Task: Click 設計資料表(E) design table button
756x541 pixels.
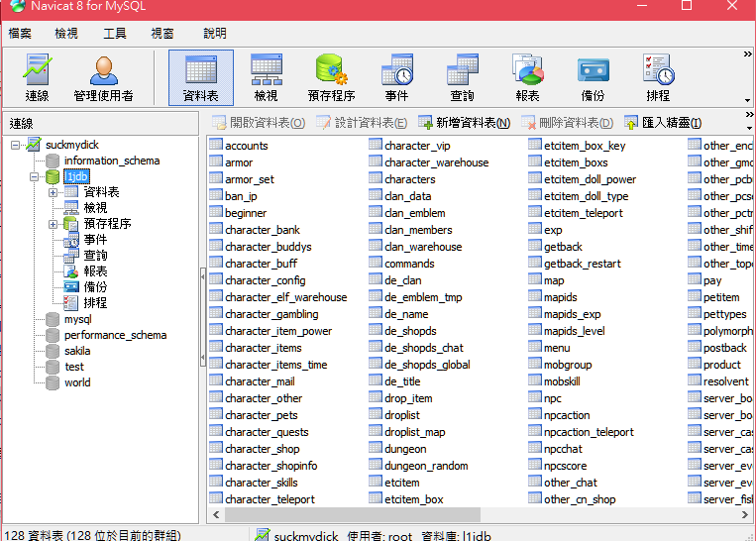Action: pyautogui.click(x=362, y=123)
